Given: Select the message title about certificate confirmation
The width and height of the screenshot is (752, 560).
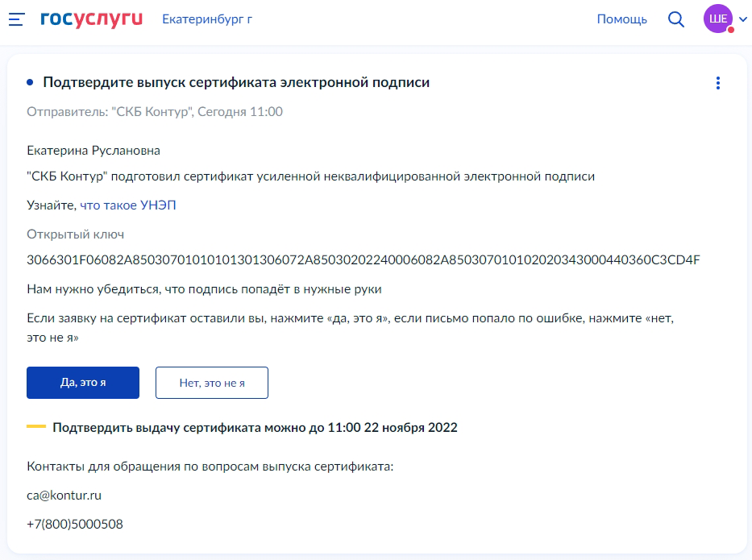Looking at the screenshot, I should click(236, 82).
